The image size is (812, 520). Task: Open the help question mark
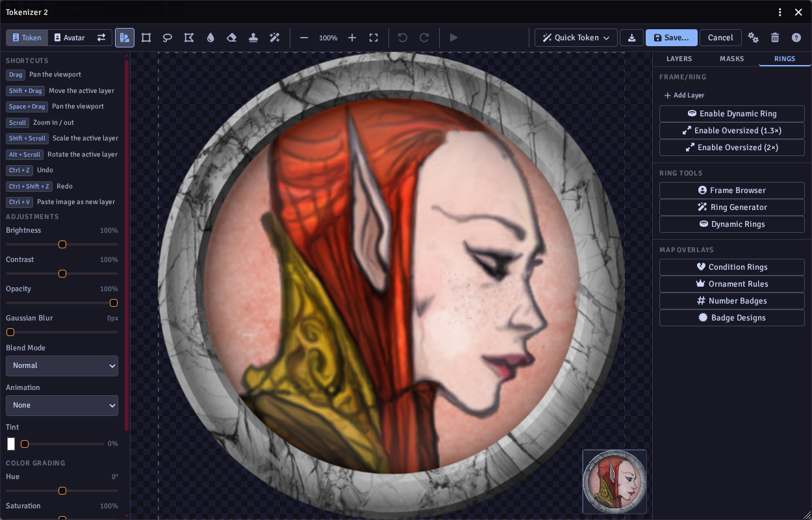[x=796, y=38]
